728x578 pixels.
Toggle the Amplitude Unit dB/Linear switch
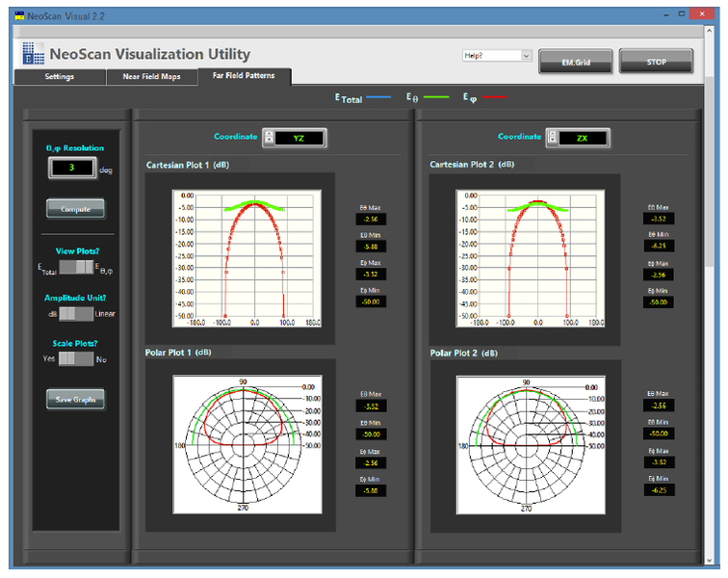point(77,313)
